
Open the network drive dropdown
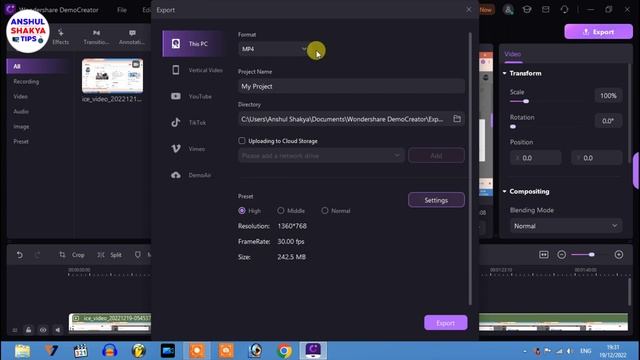(x=321, y=156)
